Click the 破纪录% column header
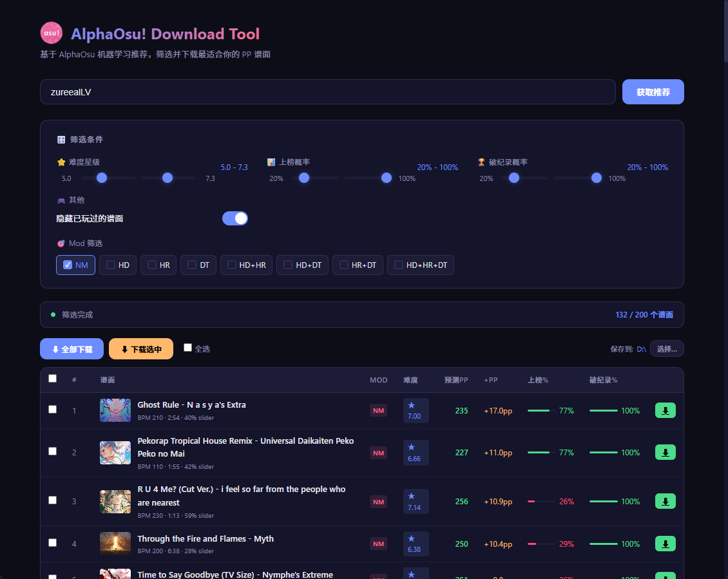 [x=603, y=380]
